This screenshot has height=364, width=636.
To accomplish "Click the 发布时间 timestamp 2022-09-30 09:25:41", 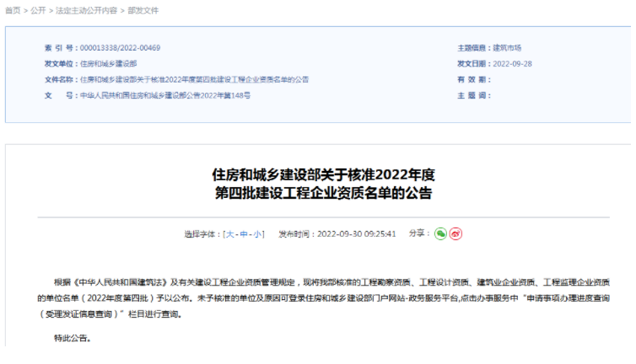I will (356, 234).
